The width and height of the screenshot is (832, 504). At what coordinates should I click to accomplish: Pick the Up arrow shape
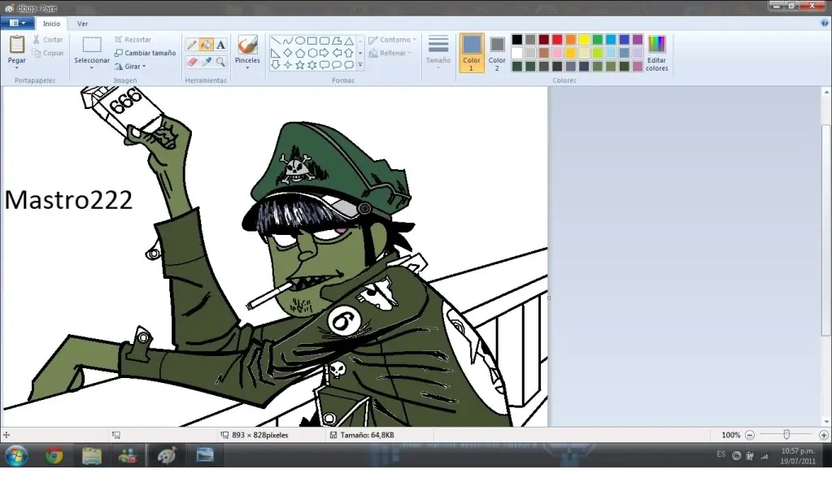pyautogui.click(x=349, y=53)
